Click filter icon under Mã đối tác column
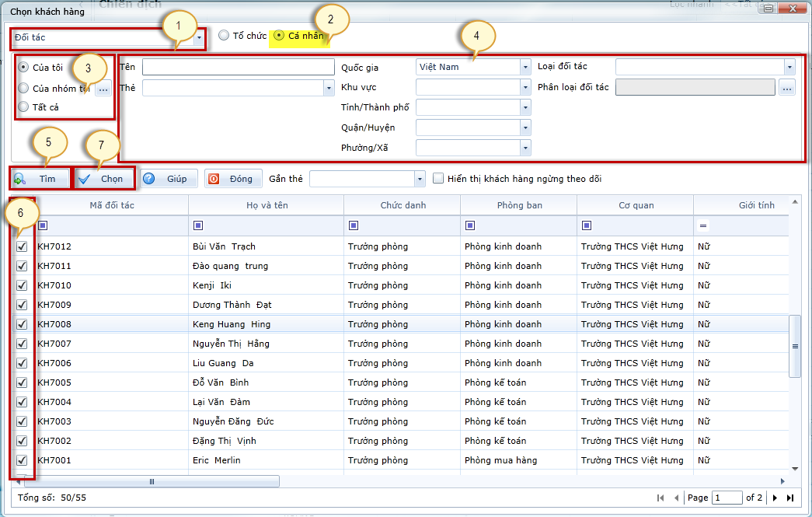Screen dimensions: 812x517 click(43, 225)
